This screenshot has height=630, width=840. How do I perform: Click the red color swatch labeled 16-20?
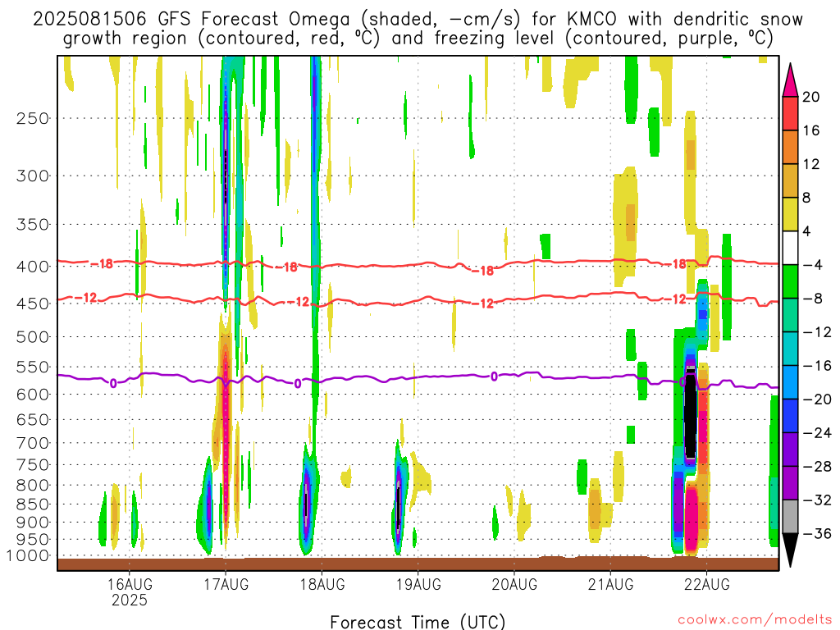[x=790, y=113]
